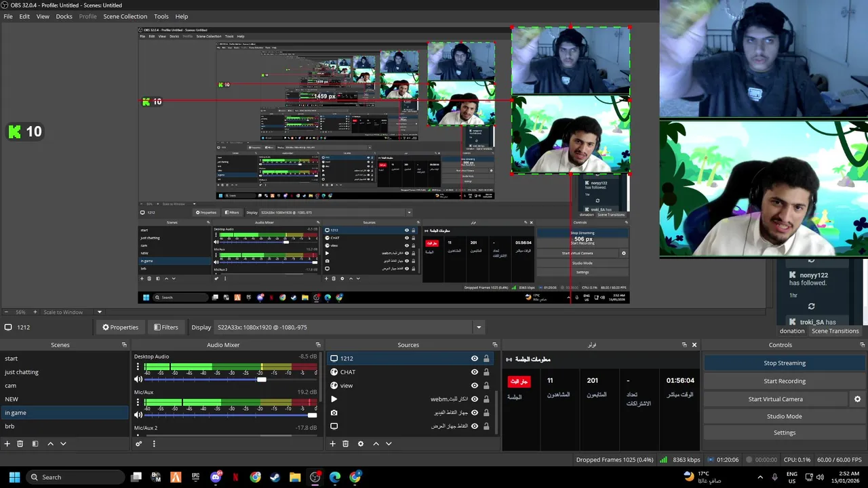Remove selected scene using the trash icon
The height and width of the screenshot is (488, 868).
tap(20, 444)
